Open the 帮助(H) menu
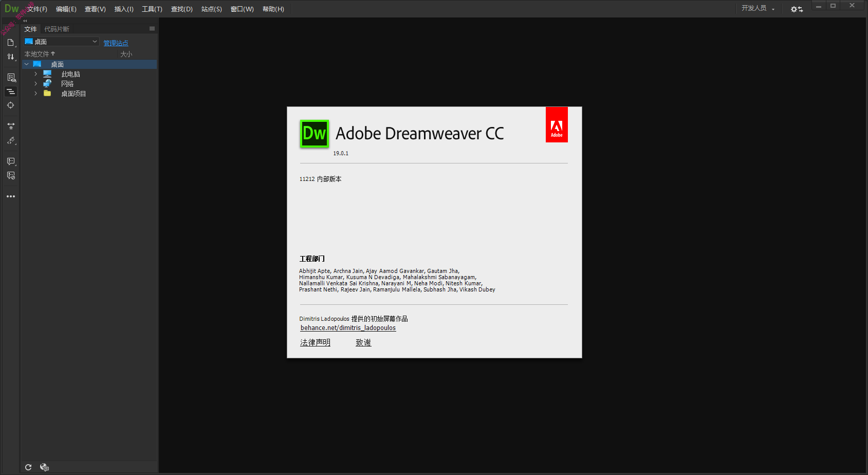 pyautogui.click(x=273, y=9)
